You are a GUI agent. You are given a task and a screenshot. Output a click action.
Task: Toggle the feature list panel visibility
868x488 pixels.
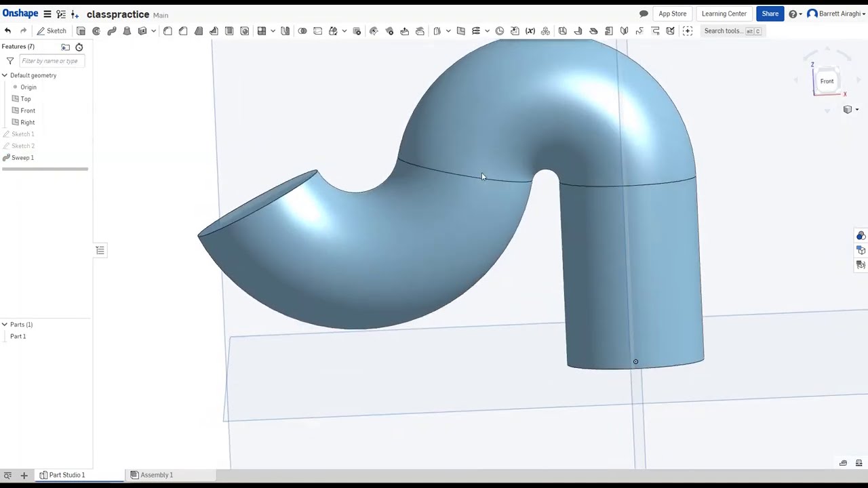tap(100, 251)
